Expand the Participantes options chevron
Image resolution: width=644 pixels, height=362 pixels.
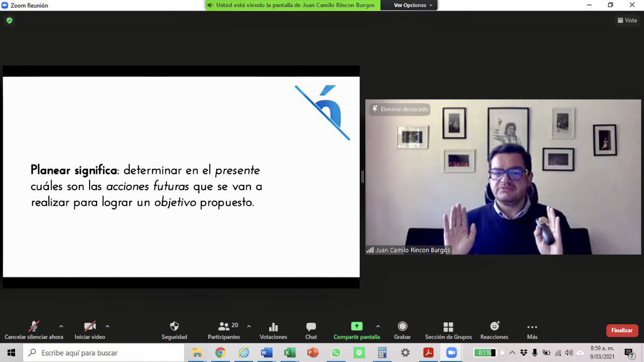coord(248,326)
